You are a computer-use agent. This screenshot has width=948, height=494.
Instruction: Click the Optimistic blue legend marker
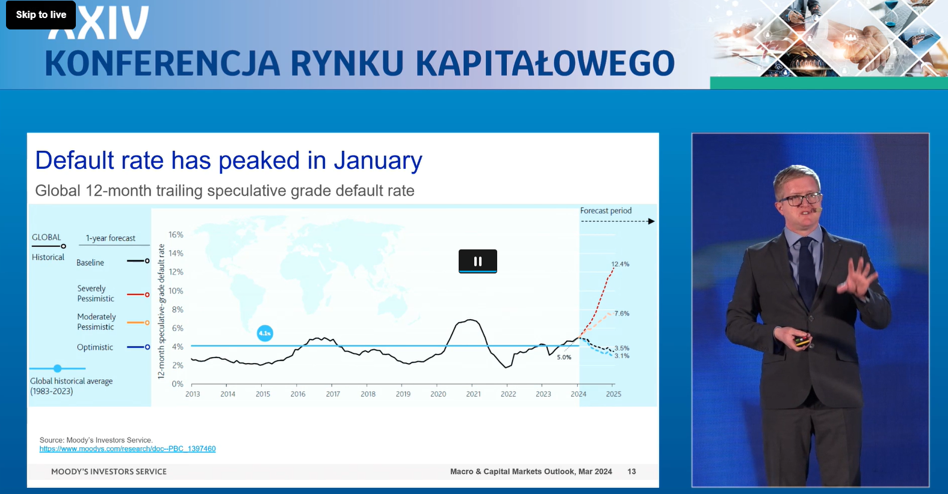point(147,347)
